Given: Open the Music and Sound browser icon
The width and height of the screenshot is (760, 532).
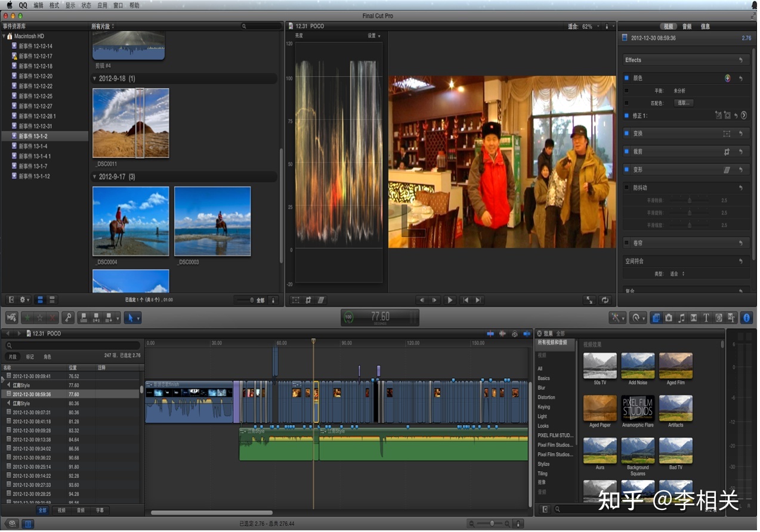Looking at the screenshot, I should (681, 318).
